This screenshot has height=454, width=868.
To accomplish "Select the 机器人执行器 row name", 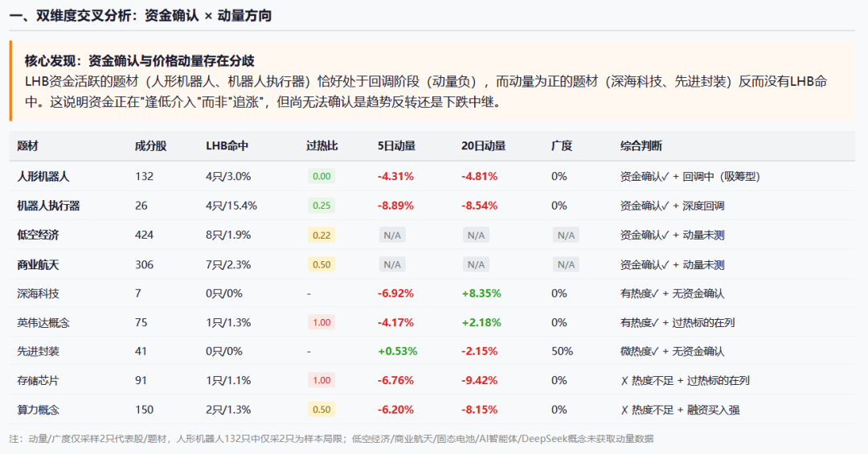I will tap(49, 206).
